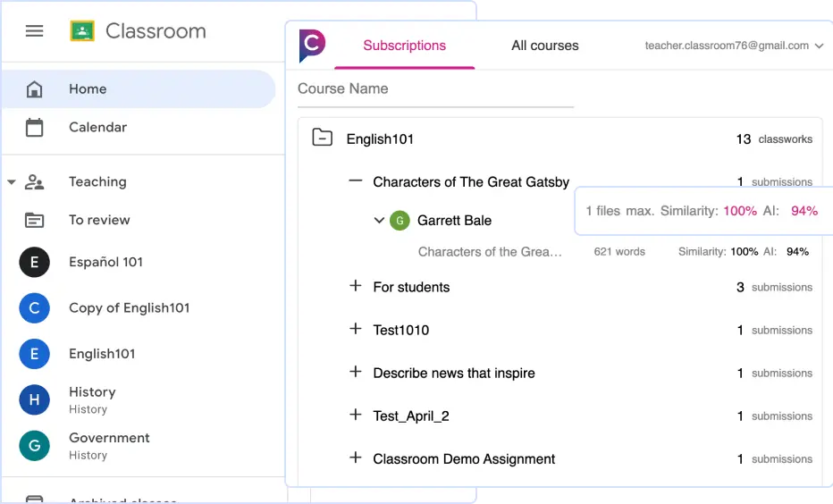Click Describe news that inspire submissions count
The image size is (833, 504).
pos(775,374)
